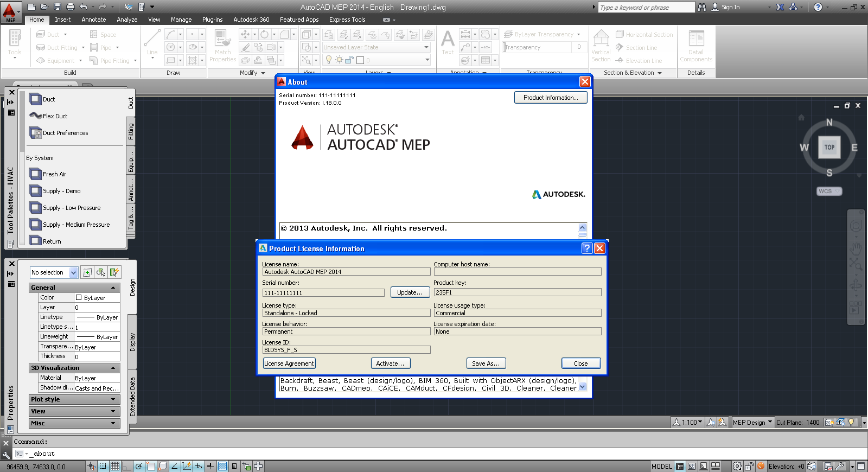Toggle Polar Tracking in the status bar
Screen dimensions: 868x472
(139, 466)
